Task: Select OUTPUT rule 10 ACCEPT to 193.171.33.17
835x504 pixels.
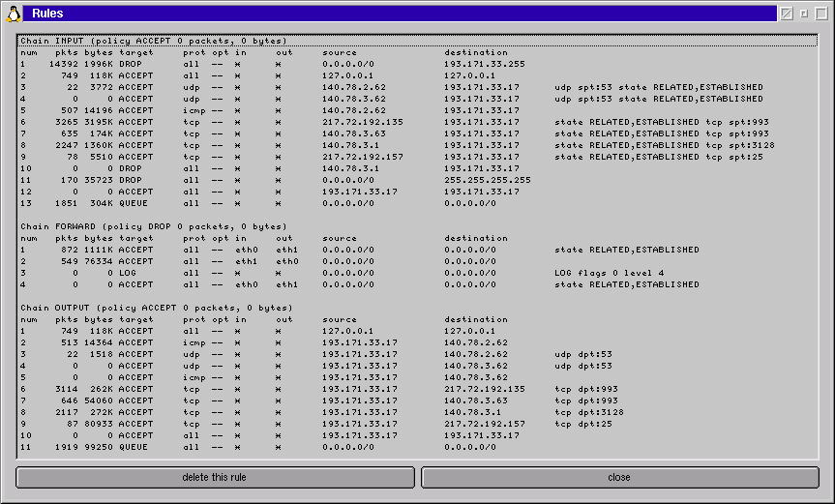Action: pos(418,436)
